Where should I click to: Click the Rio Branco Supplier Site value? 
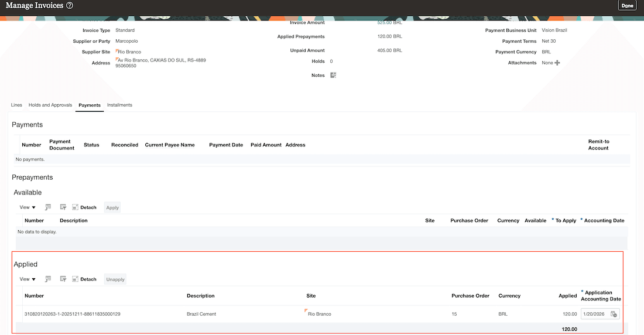click(x=129, y=52)
